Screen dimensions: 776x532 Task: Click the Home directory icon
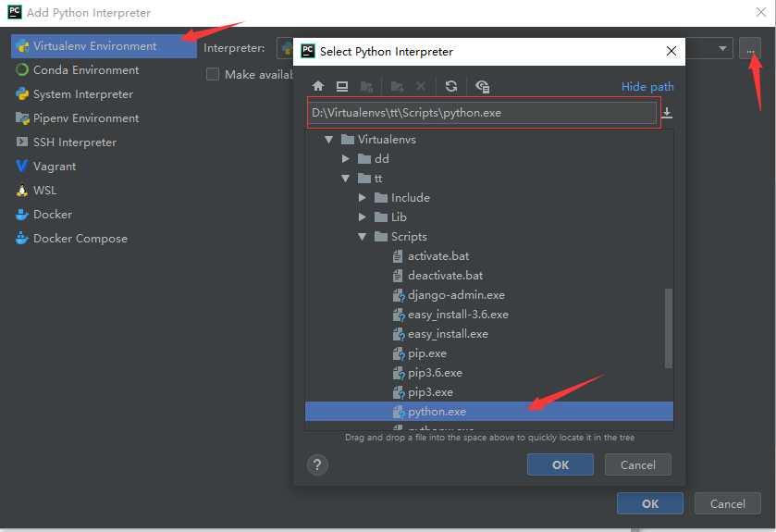coord(318,86)
